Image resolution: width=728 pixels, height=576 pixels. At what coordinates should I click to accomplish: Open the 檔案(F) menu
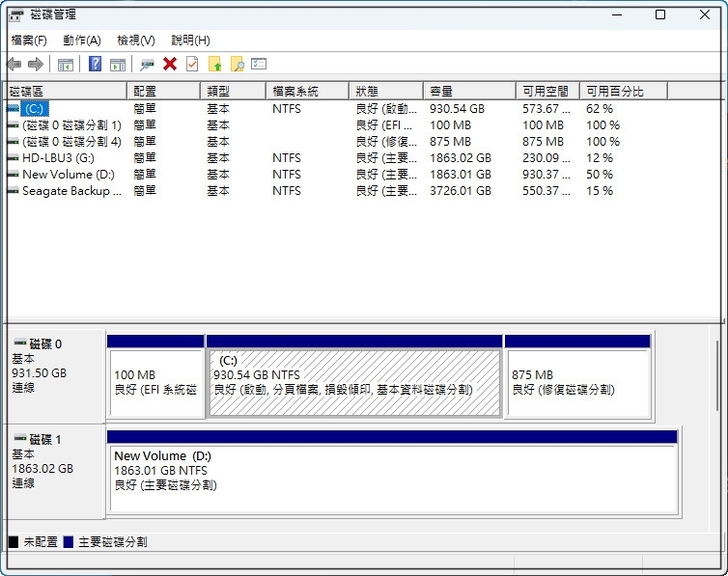pyautogui.click(x=29, y=40)
